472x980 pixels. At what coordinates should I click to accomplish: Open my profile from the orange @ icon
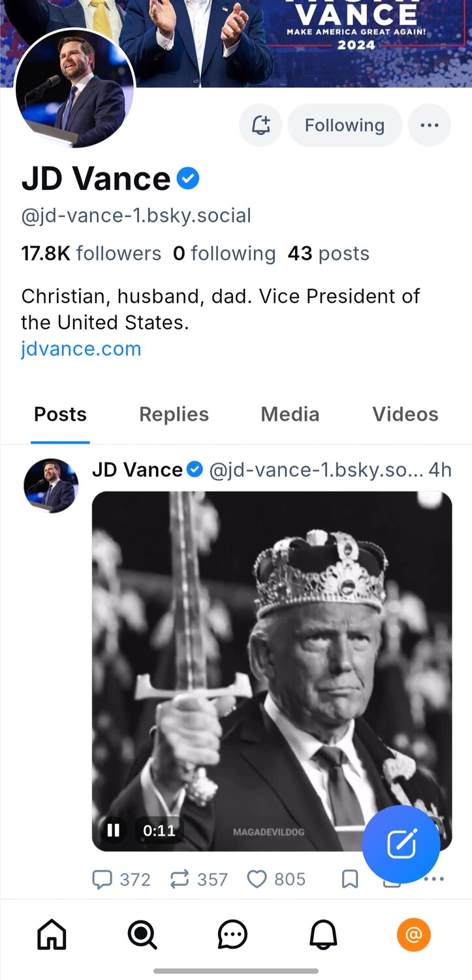(413, 935)
